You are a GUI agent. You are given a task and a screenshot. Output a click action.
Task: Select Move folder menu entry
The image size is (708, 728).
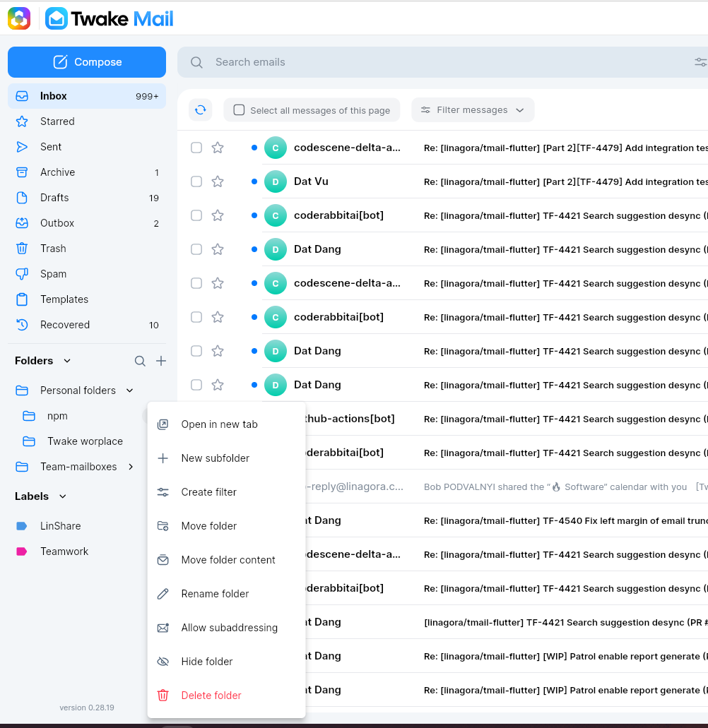[226, 526]
